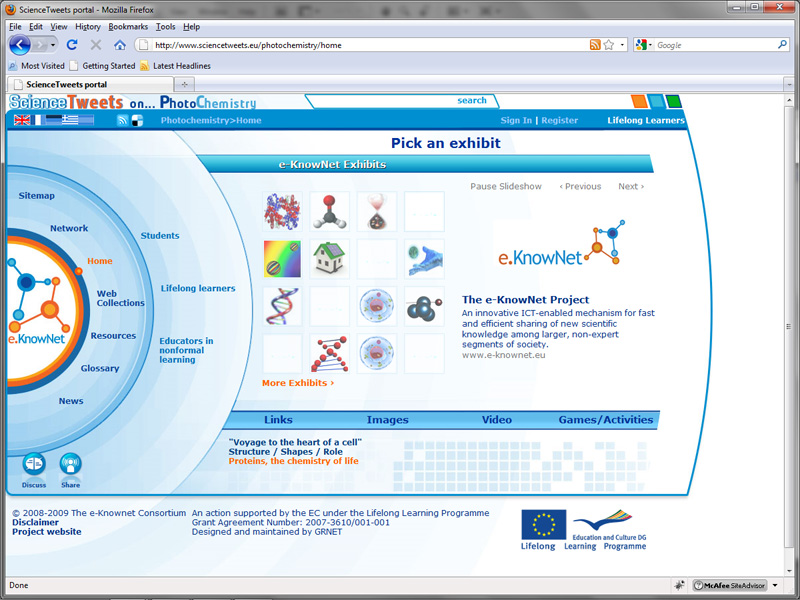This screenshot has height=600, width=800.
Task: Reload the page with the refresh icon
Action: [x=72, y=45]
